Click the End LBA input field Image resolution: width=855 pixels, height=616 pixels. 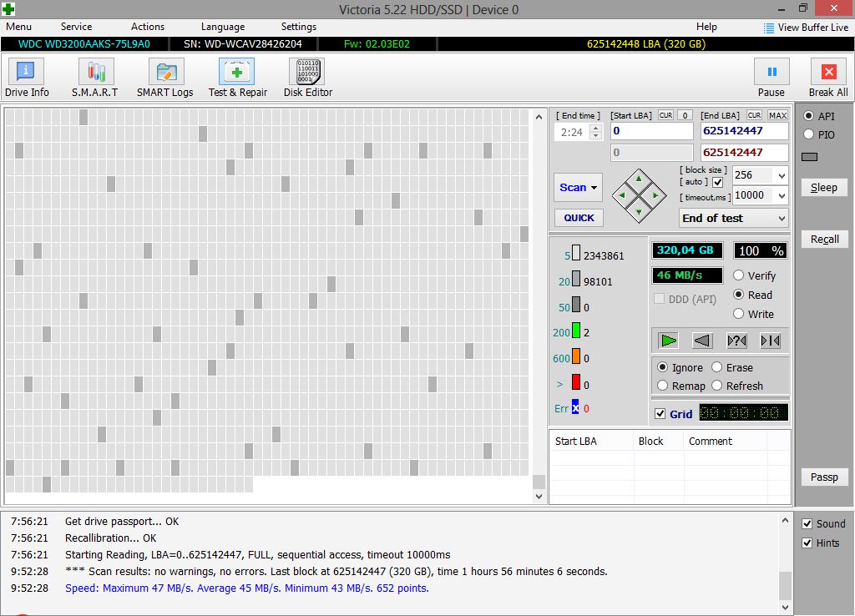[x=744, y=131]
